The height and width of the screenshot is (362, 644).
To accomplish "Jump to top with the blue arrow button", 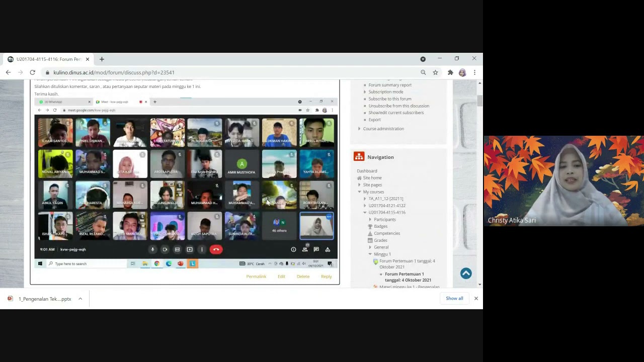I will (466, 273).
